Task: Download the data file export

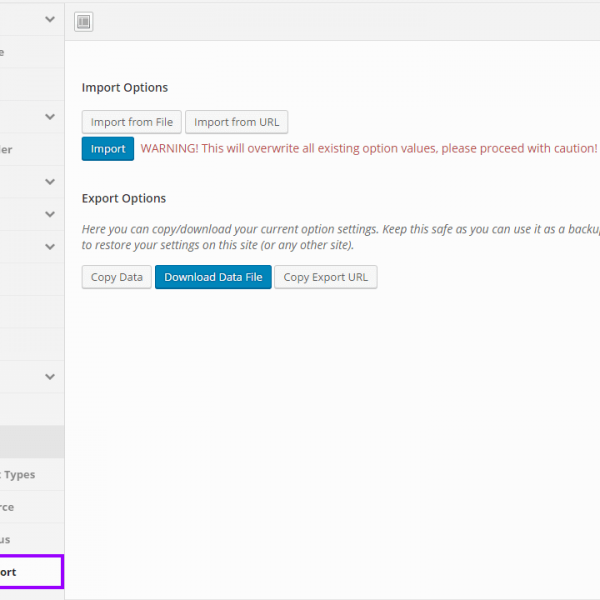Action: (x=213, y=277)
